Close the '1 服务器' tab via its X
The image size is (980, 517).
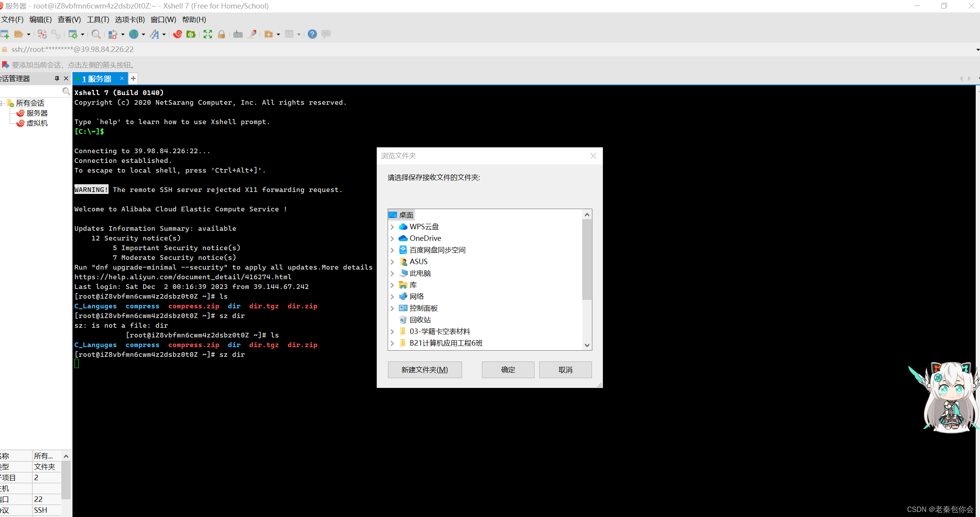(122, 78)
